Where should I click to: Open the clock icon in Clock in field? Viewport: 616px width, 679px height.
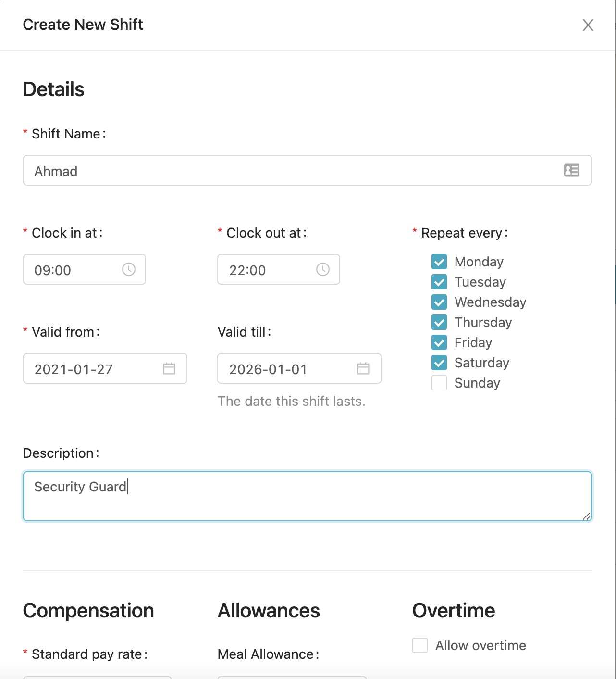(129, 269)
